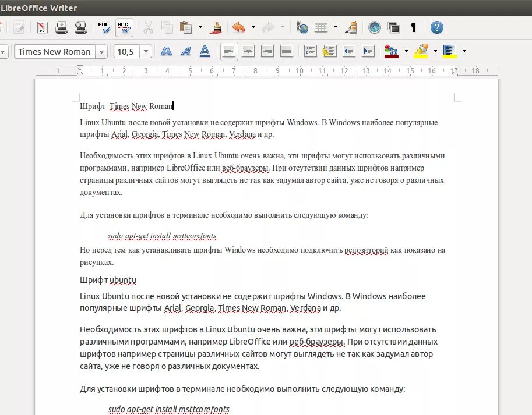Expand the Undo history dropdown arrow
The image size is (532, 415).
pos(253,27)
